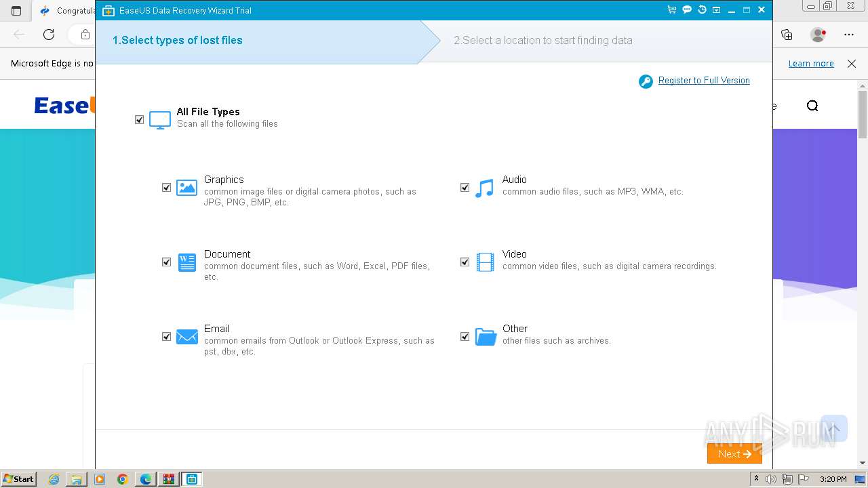Viewport: 868px width, 488px height.
Task: Click the Document label text
Action: 227,254
